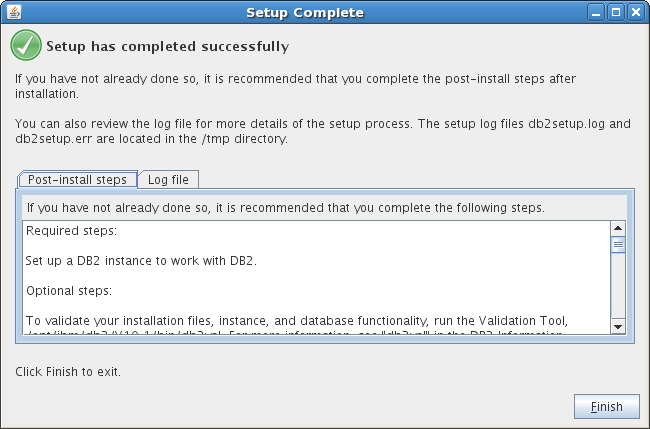Maximize the Setup Complete window
Viewport: 650px width, 429px height.
pos(616,12)
